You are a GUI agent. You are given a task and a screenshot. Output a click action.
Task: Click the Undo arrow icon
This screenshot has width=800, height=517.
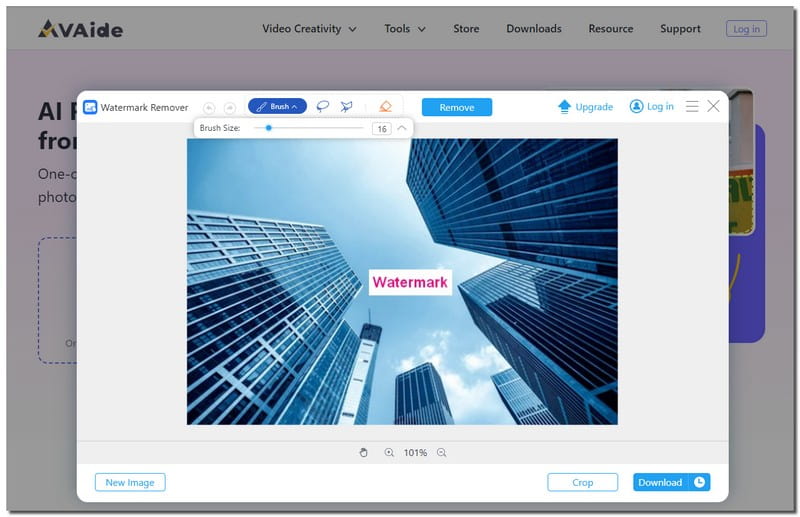click(209, 107)
